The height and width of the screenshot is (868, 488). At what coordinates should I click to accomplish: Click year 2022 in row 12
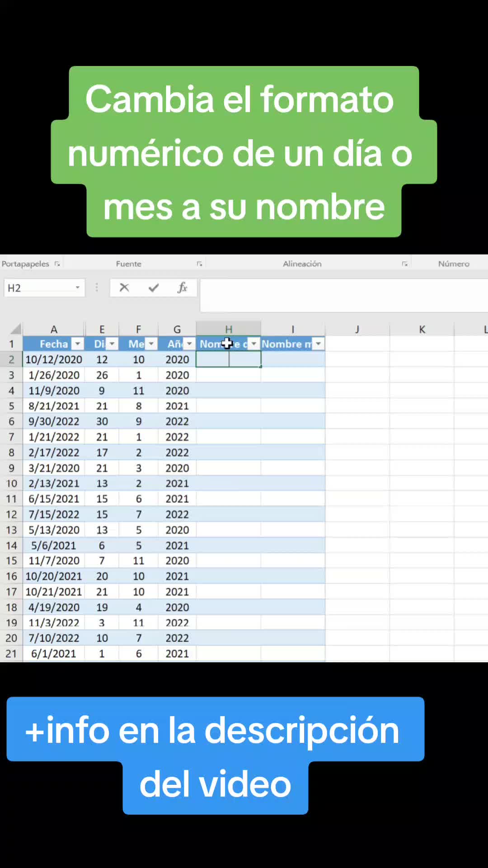pyautogui.click(x=177, y=514)
